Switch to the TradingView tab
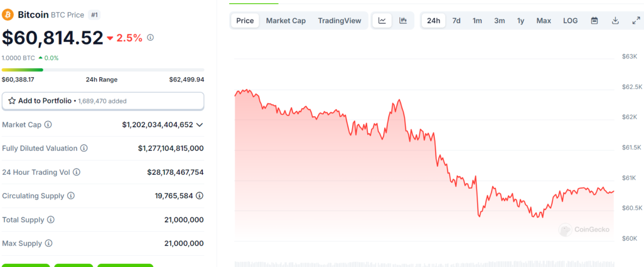 pyautogui.click(x=339, y=21)
